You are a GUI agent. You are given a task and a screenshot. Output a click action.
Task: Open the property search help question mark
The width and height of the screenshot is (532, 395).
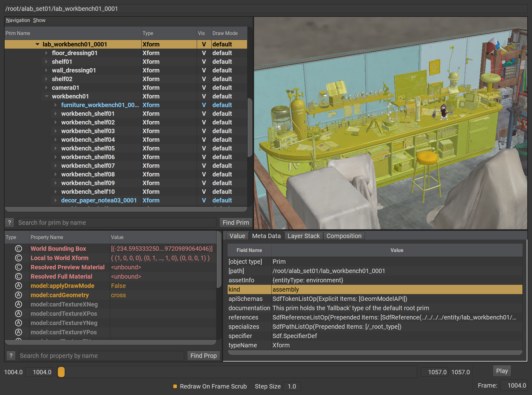click(11, 356)
